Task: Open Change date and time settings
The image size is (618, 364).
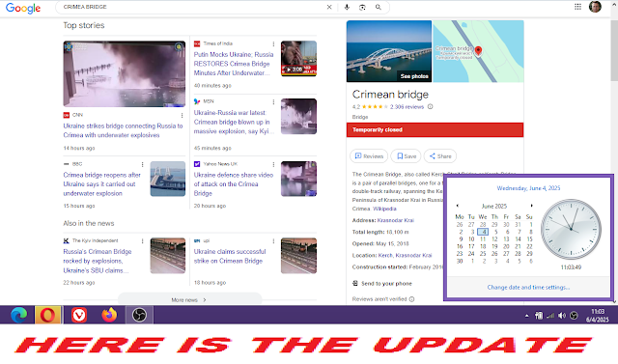Action: tap(528, 288)
